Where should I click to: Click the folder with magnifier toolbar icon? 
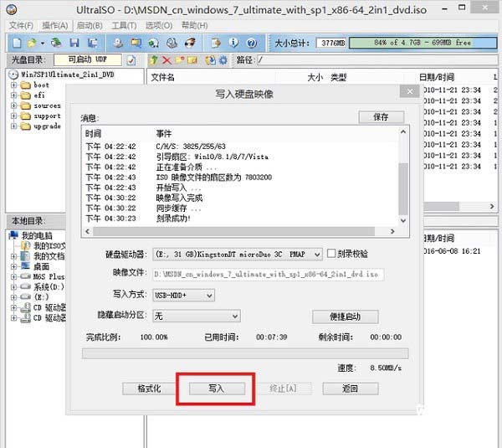coord(136,43)
